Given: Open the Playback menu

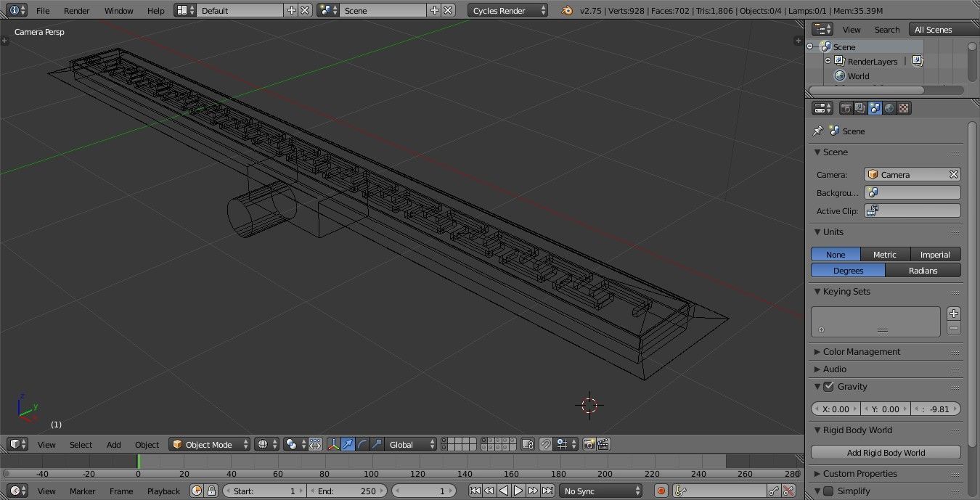Looking at the screenshot, I should click(x=163, y=491).
